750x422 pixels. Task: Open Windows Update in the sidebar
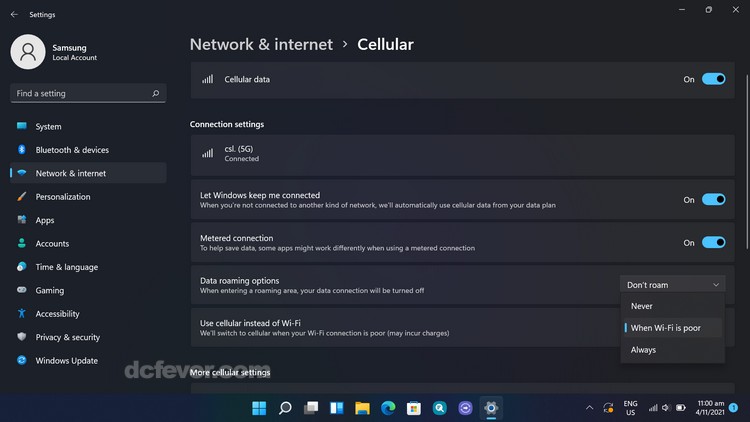click(x=66, y=361)
